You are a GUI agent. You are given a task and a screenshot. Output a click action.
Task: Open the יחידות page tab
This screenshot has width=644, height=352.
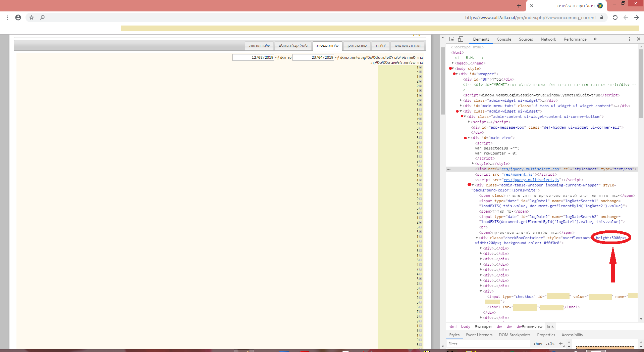pyautogui.click(x=380, y=46)
